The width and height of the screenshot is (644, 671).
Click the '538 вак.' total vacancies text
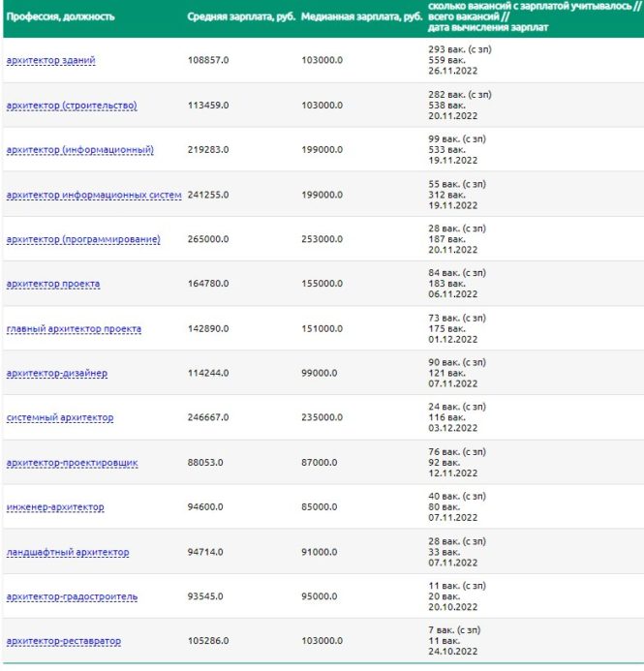tap(446, 106)
